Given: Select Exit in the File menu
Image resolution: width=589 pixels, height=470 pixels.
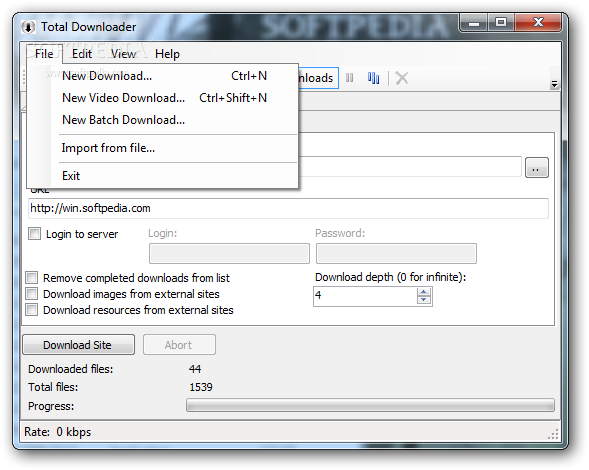Looking at the screenshot, I should 164,175.
